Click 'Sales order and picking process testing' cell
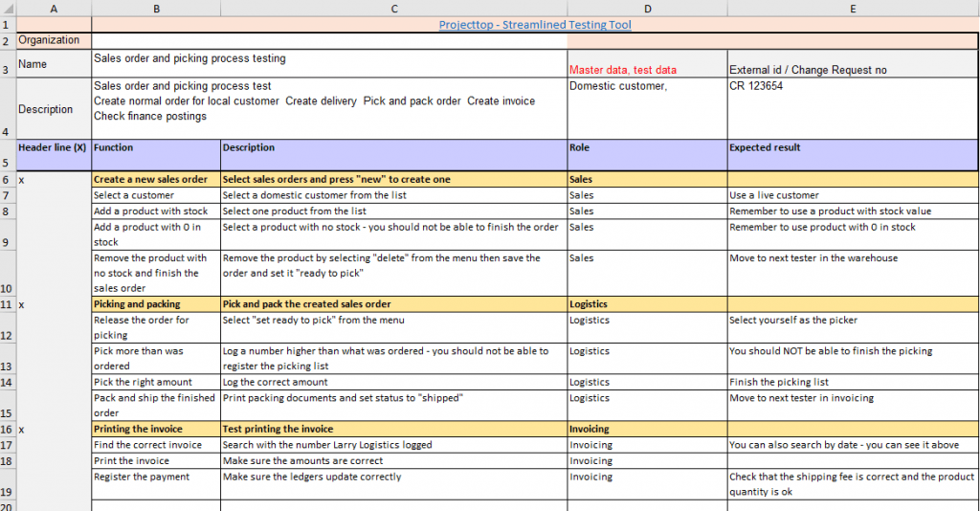Image resolution: width=980 pixels, height=511 pixels. coord(329,64)
